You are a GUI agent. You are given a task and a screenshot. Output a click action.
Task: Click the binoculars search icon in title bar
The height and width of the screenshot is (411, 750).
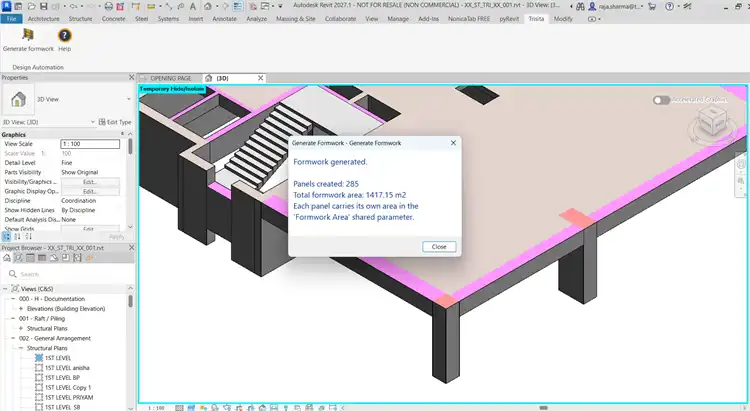pos(580,6)
